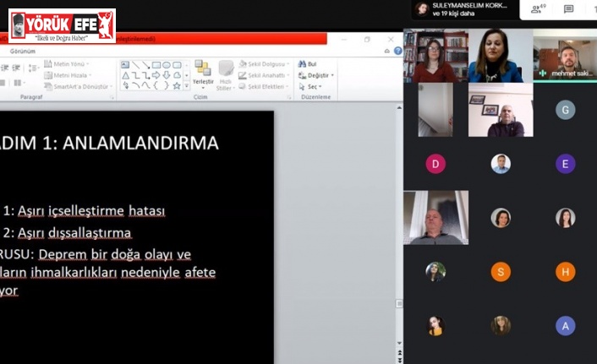
Task: Open the meeting chat icon
Action: pyautogui.click(x=568, y=9)
